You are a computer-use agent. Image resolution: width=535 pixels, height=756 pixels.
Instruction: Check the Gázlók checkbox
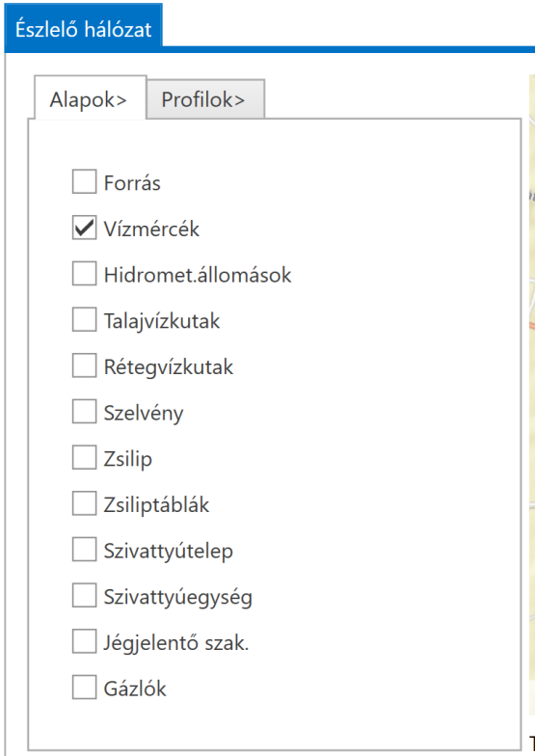(85, 687)
